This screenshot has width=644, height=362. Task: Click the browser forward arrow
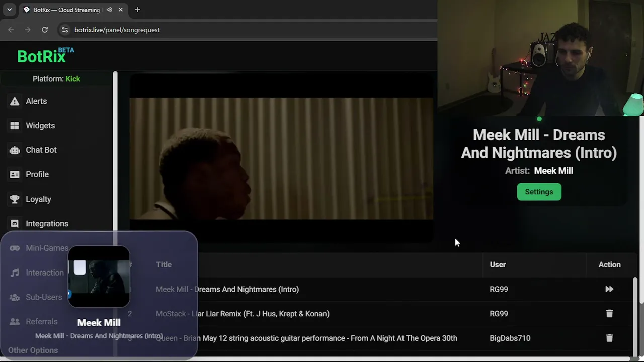[x=28, y=30]
